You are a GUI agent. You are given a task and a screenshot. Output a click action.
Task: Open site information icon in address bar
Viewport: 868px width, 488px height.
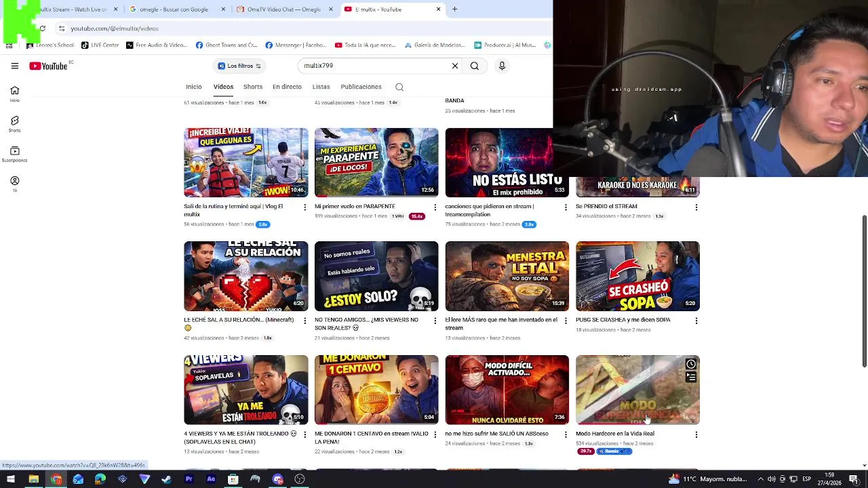61,28
